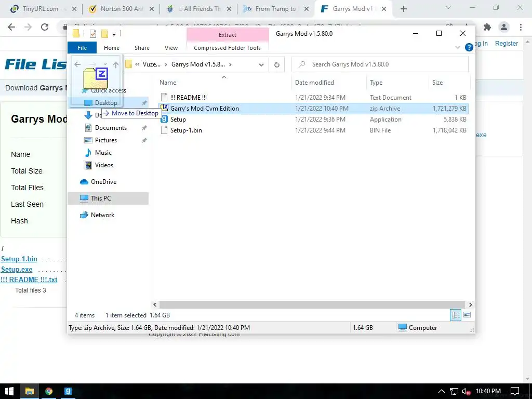
Task: Open the address bar history dropdown
Action: (261, 64)
